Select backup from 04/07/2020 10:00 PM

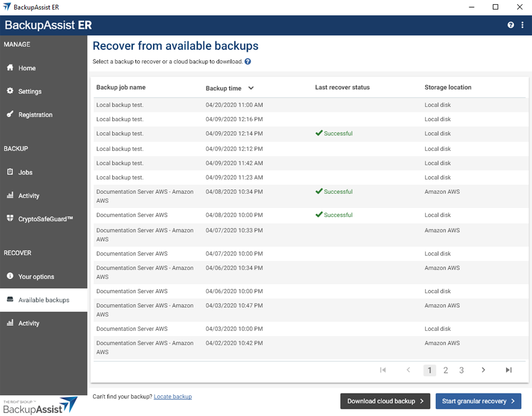point(311,253)
